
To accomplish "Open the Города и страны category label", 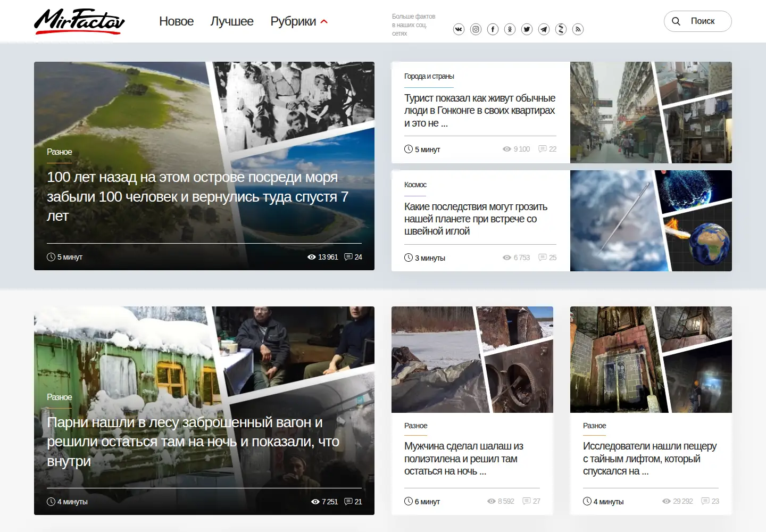I will [429, 76].
